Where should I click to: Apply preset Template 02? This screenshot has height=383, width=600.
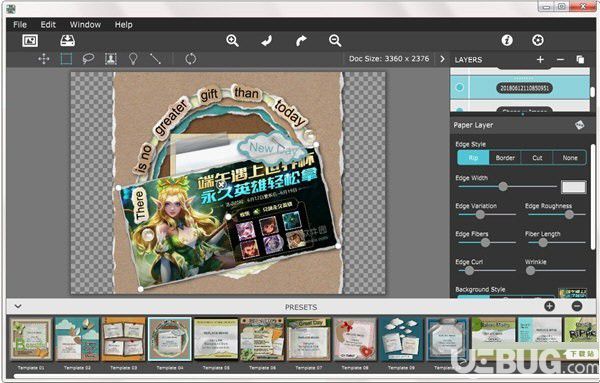click(x=77, y=339)
